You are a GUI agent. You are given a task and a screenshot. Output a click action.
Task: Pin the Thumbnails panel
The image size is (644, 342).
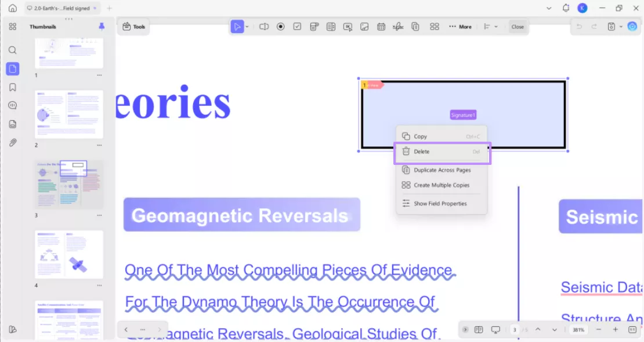click(102, 27)
